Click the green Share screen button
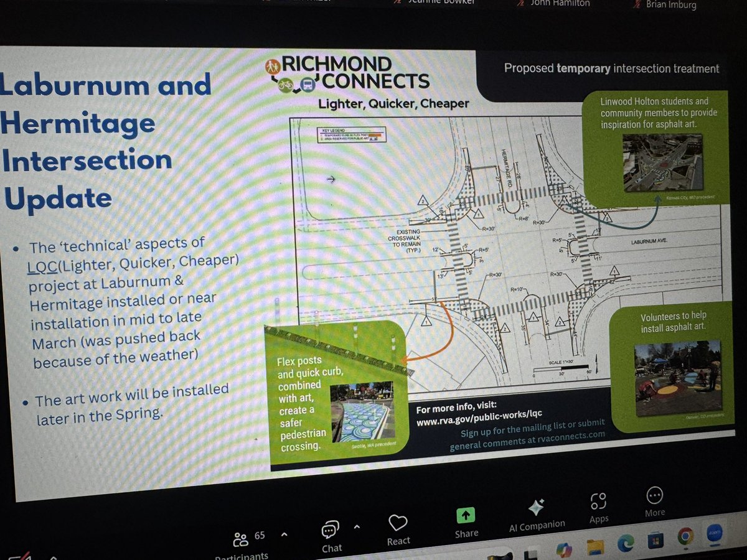747x560 pixels. (x=466, y=521)
